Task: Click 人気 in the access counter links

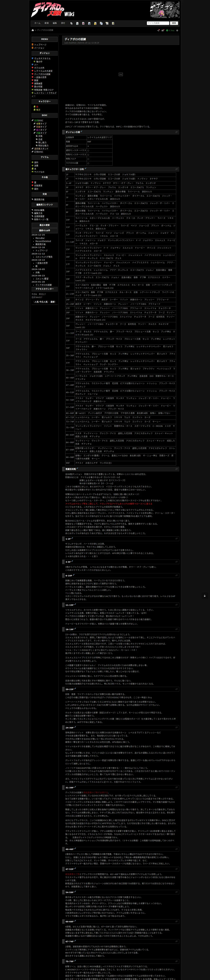Action: tap(37, 302)
